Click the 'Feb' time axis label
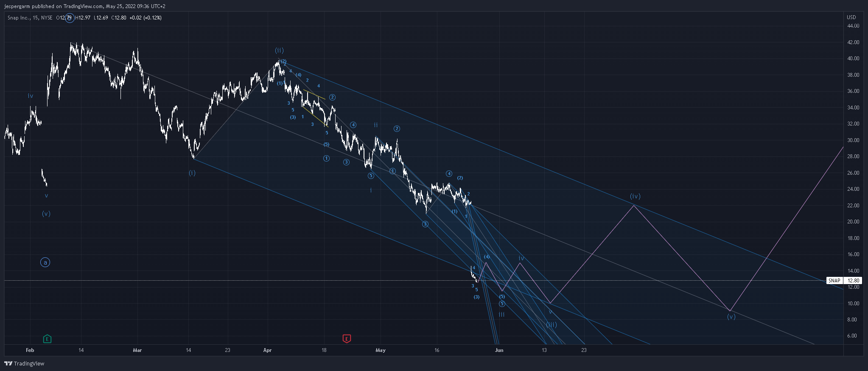The width and height of the screenshot is (868, 371). click(30, 350)
